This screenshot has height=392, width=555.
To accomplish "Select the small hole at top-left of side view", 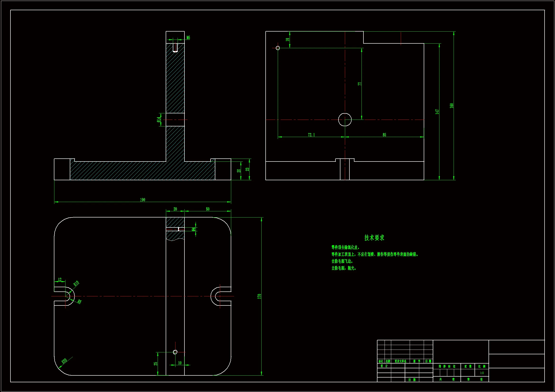I will pos(278,48).
